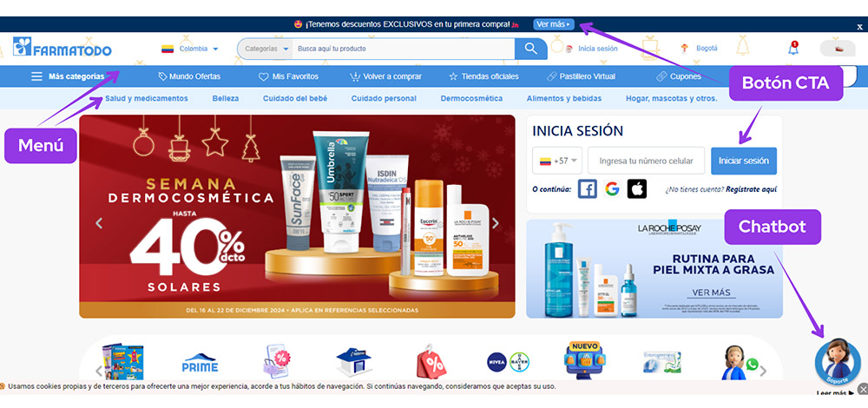This screenshot has width=868, height=408.
Task: Select Salud y medicamentos category
Action: click(147, 99)
